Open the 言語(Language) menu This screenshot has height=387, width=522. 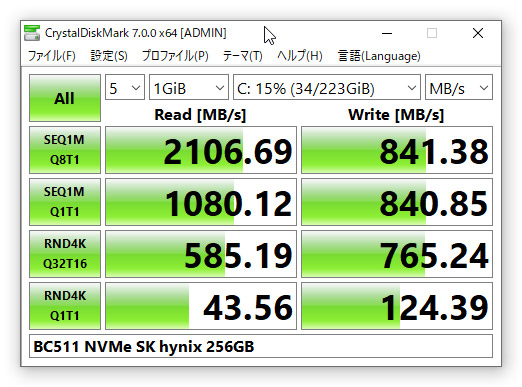(379, 56)
